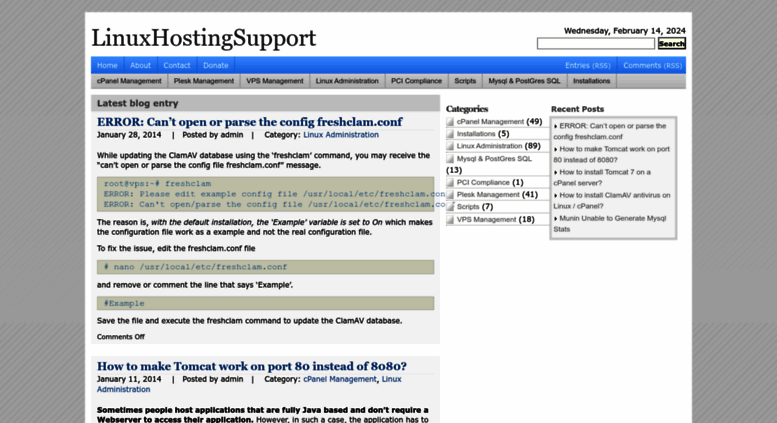
Task: Select the Linux Administration navigation tab
Action: (x=347, y=81)
